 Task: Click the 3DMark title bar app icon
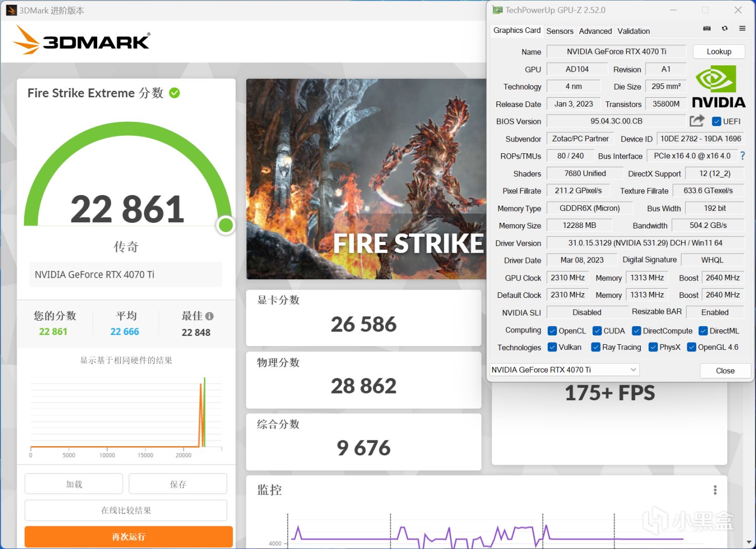[11, 10]
